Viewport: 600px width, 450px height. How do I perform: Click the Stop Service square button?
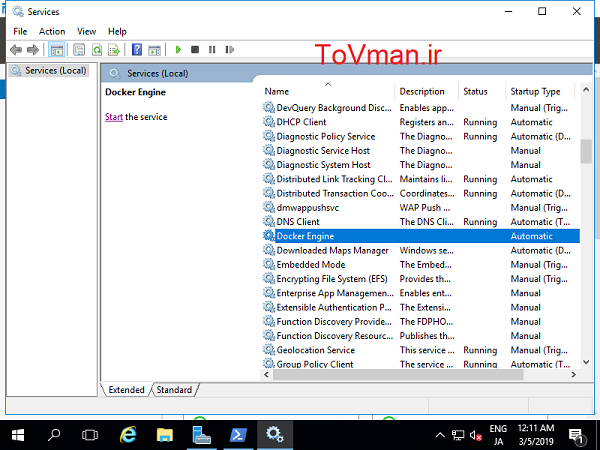pos(195,50)
